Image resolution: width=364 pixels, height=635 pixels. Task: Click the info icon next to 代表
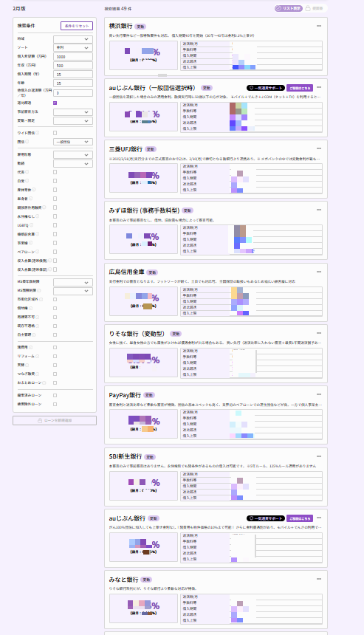coord(27,172)
